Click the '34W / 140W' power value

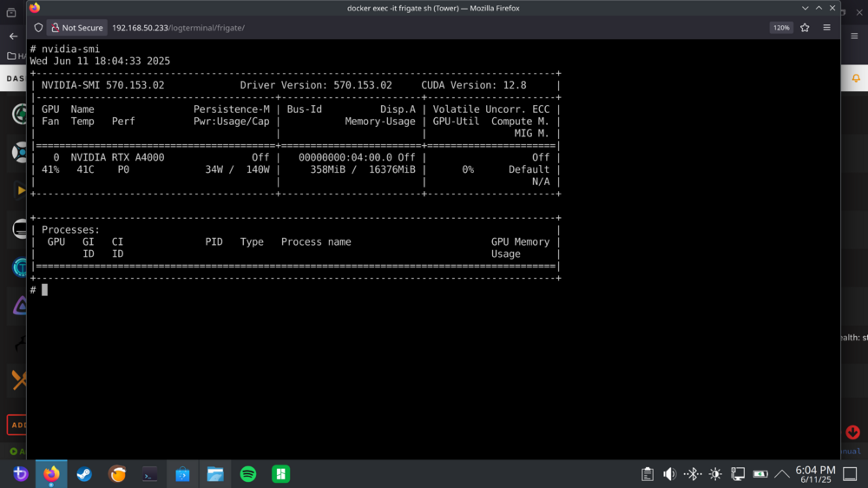pyautogui.click(x=238, y=169)
